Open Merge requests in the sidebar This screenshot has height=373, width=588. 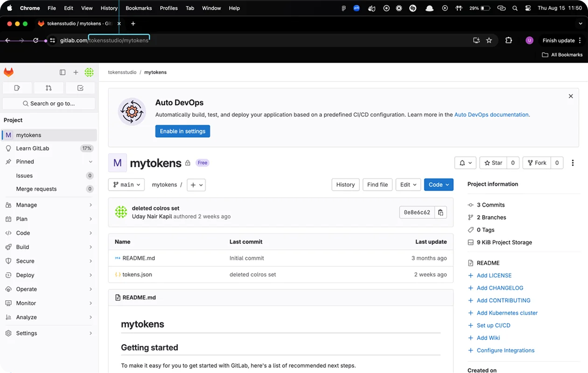click(x=49, y=189)
